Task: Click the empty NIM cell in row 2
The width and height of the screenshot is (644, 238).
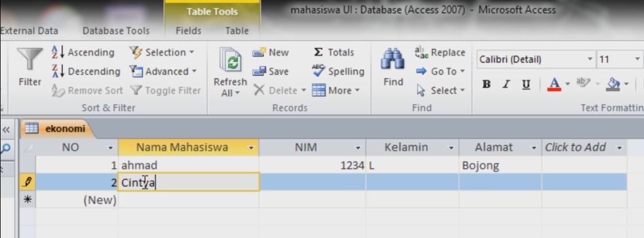Action: click(312, 182)
